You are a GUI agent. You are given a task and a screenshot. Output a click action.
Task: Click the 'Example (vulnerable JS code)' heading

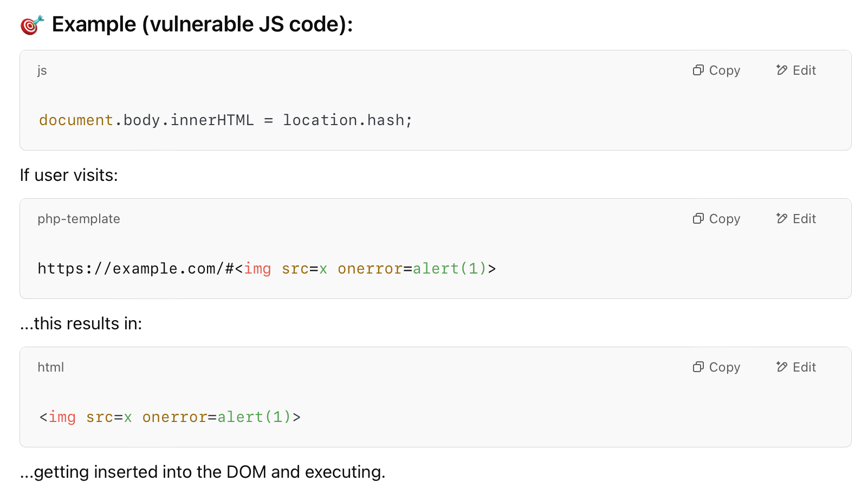202,24
